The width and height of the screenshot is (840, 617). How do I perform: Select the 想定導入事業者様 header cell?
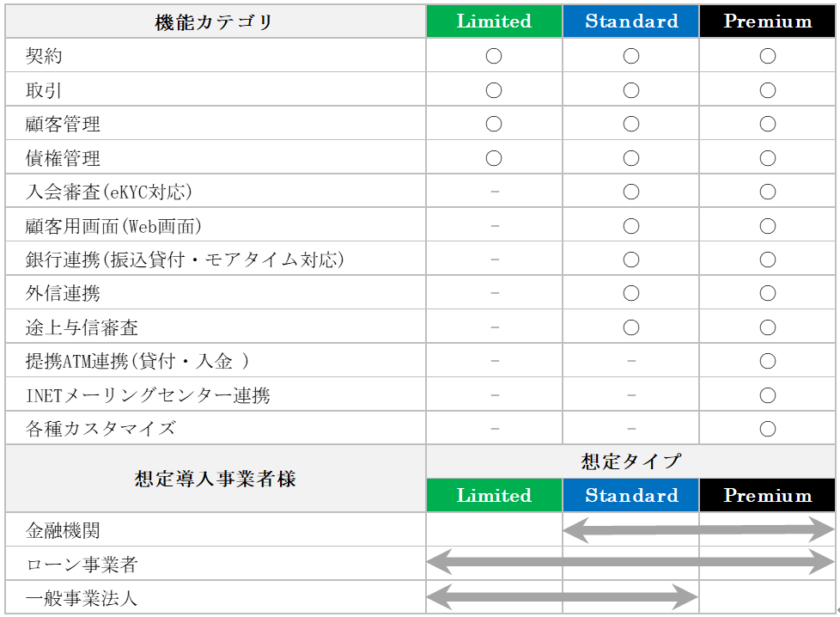click(215, 479)
